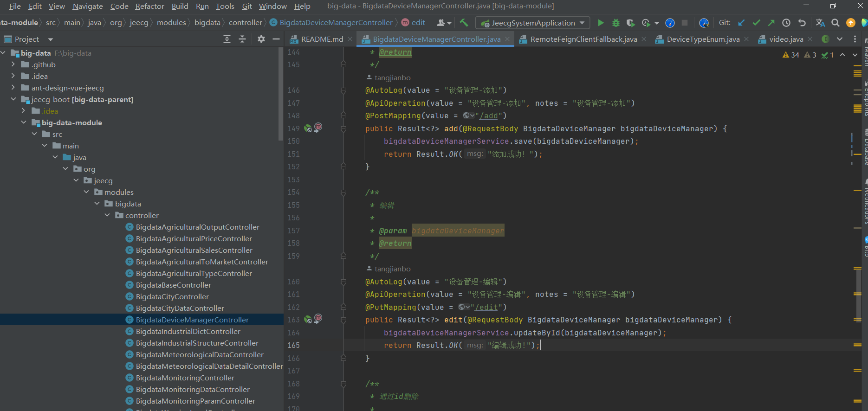The image size is (868, 411).
Task: Fold the @AutoLog annotation block at line 146
Action: pos(343,90)
